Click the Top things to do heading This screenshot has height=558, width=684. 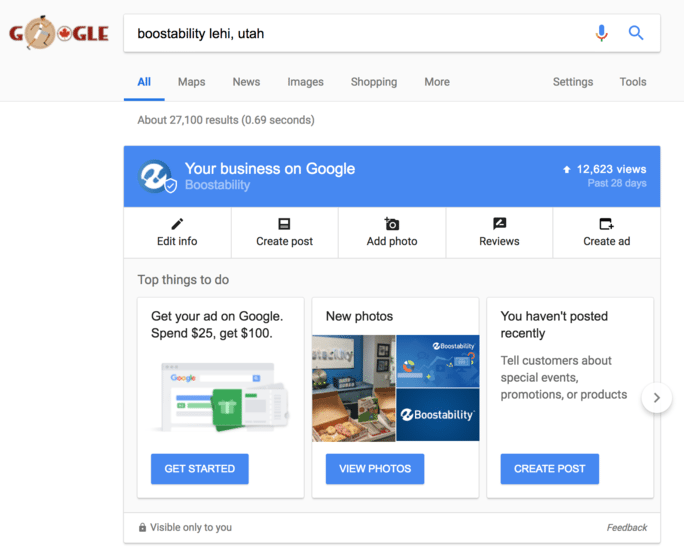183,280
